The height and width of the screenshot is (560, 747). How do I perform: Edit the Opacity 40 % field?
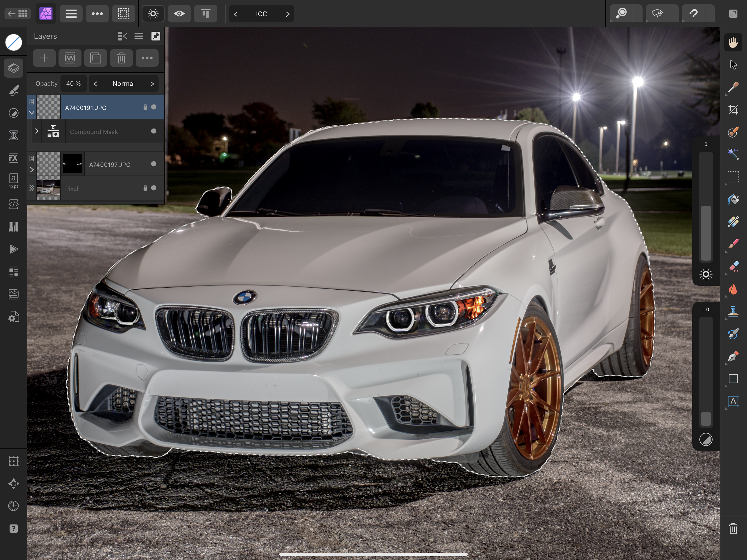pyautogui.click(x=74, y=84)
